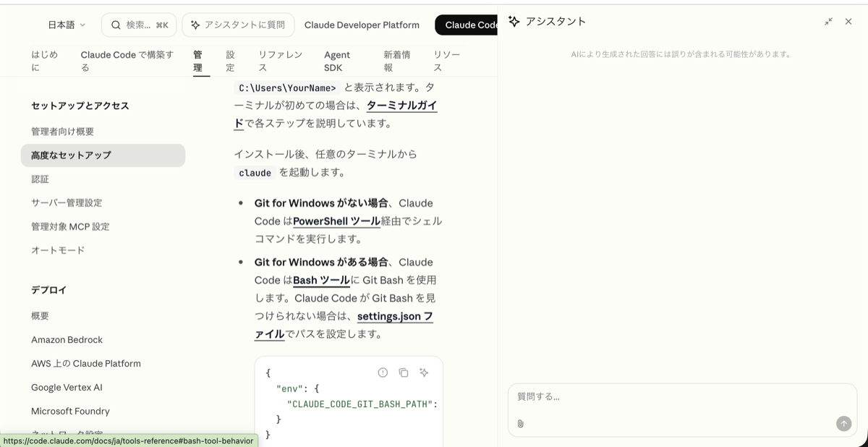The width and height of the screenshot is (868, 447).
Task: Collapse the assistant panel with shrink icon
Action: 828,22
